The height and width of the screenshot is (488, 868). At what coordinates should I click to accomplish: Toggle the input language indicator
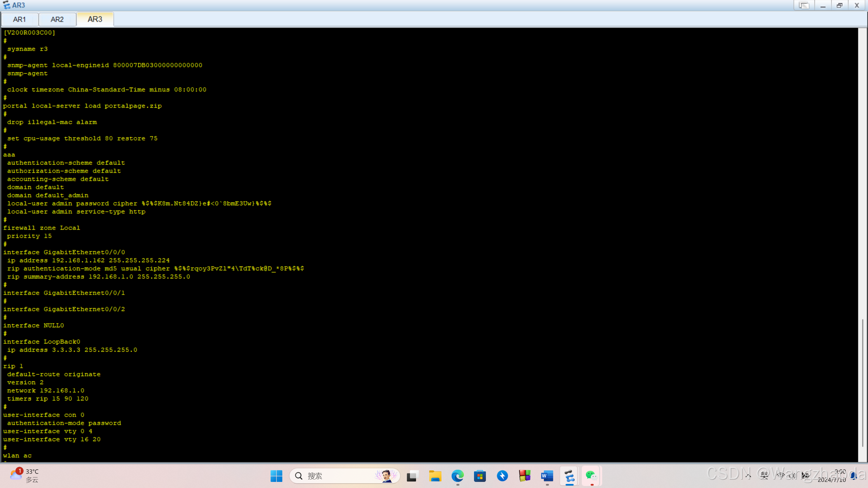click(764, 476)
